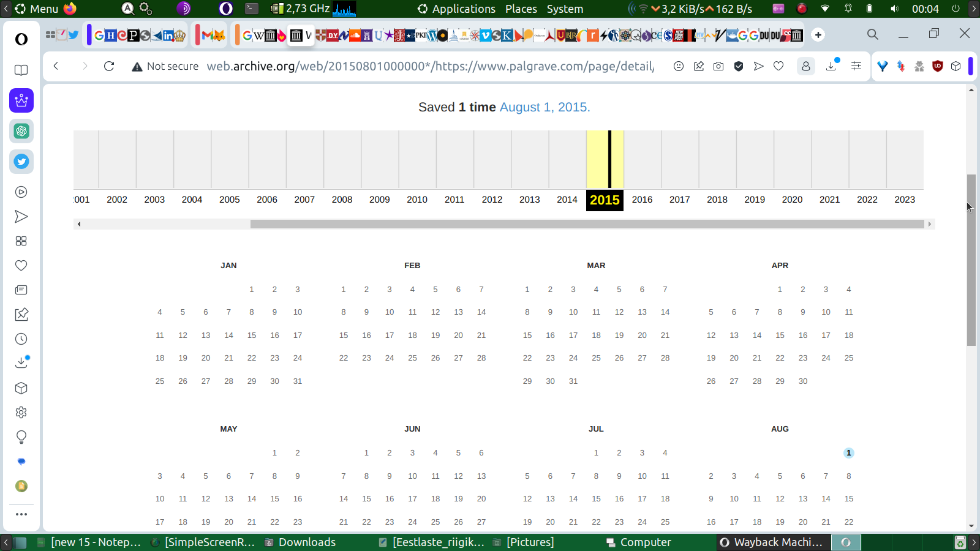Open the terminal launcher in top panel
Image resolution: width=980 pixels, height=551 pixels.
point(252,9)
